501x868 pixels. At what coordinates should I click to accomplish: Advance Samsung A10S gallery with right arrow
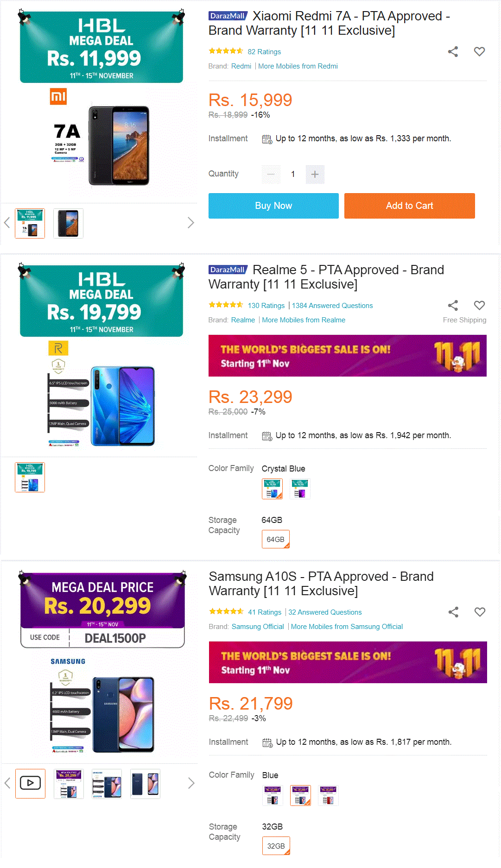click(x=191, y=783)
